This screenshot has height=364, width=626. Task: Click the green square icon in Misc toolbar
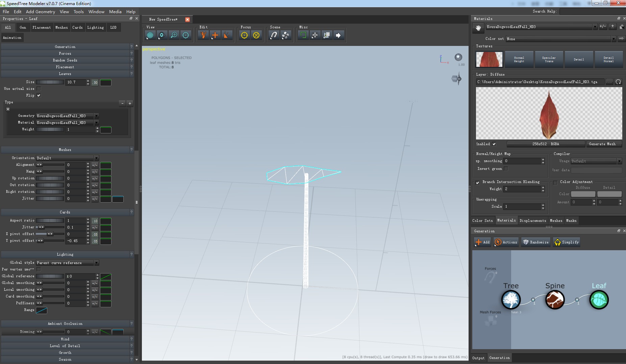pyautogui.click(x=303, y=35)
